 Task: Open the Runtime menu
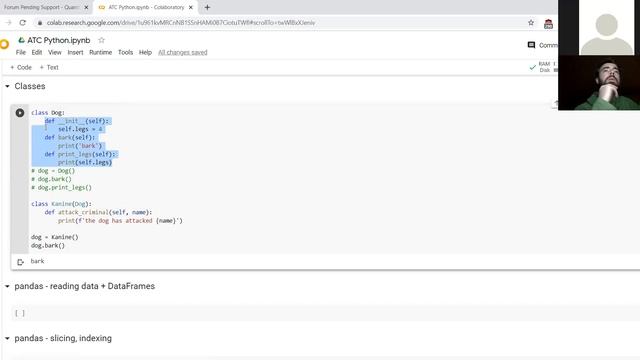(100, 52)
